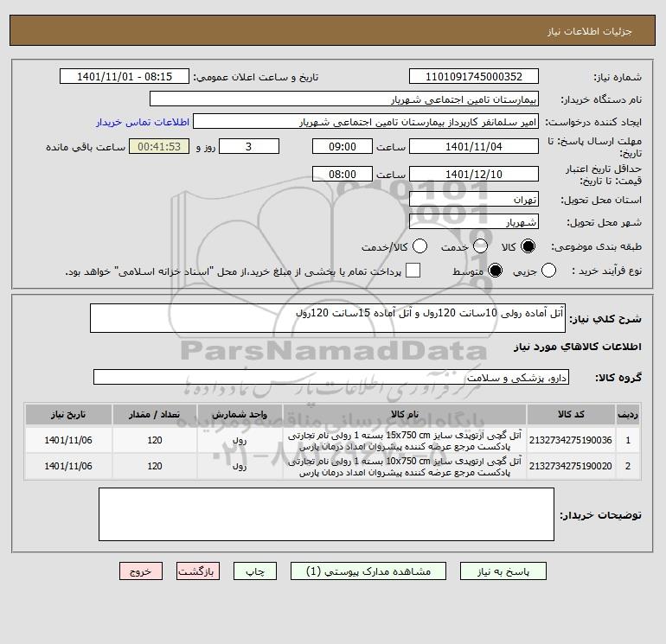Click the response deadline date 1401/11/04
This screenshot has height=644, width=666.
pos(474,146)
